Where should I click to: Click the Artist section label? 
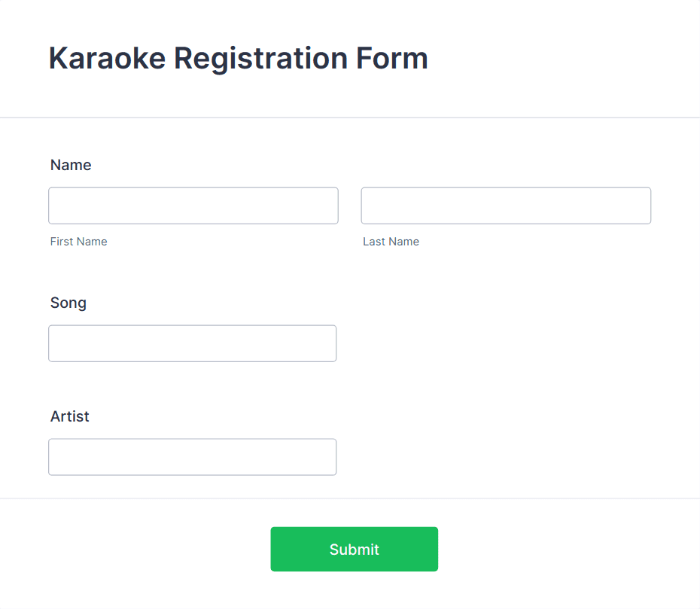tap(69, 416)
